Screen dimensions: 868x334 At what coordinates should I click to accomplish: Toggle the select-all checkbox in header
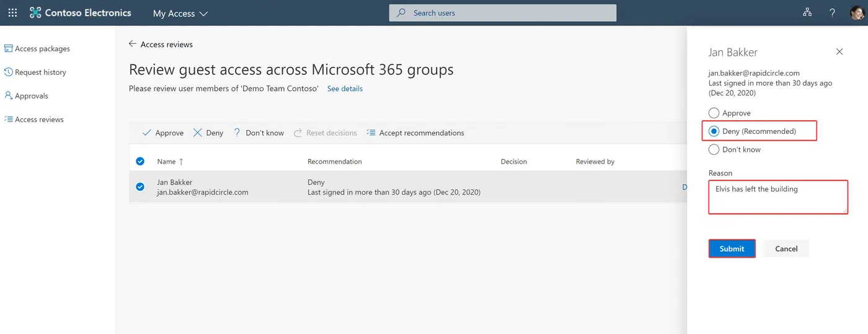(140, 161)
